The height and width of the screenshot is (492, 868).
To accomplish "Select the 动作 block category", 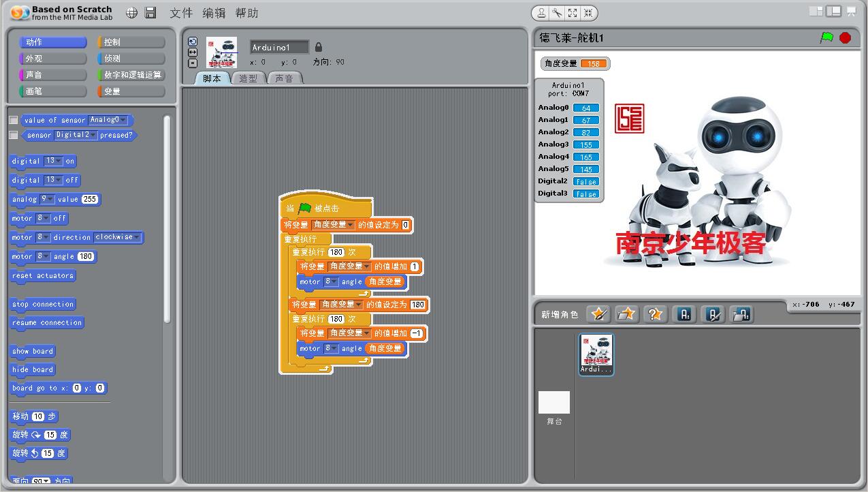I will tap(54, 42).
